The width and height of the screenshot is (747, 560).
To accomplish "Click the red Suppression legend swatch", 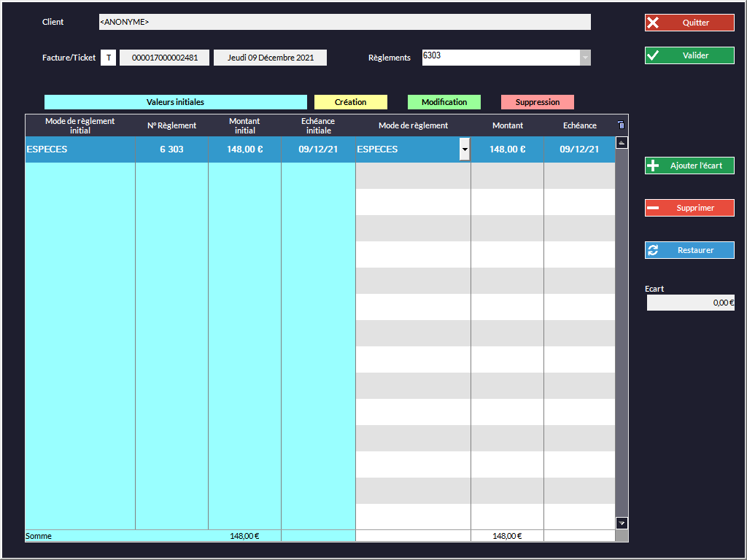I will tap(537, 102).
